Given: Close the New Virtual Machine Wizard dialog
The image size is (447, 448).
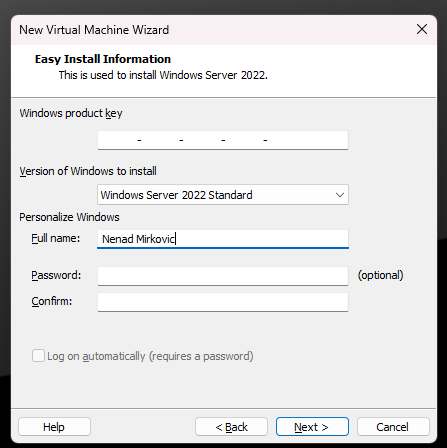Looking at the screenshot, I should [422, 29].
